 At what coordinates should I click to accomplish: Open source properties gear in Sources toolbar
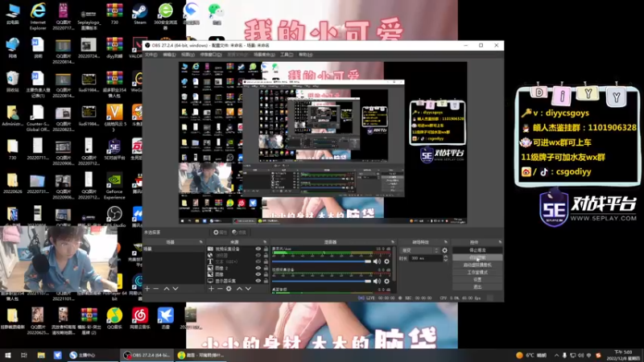tap(229, 289)
